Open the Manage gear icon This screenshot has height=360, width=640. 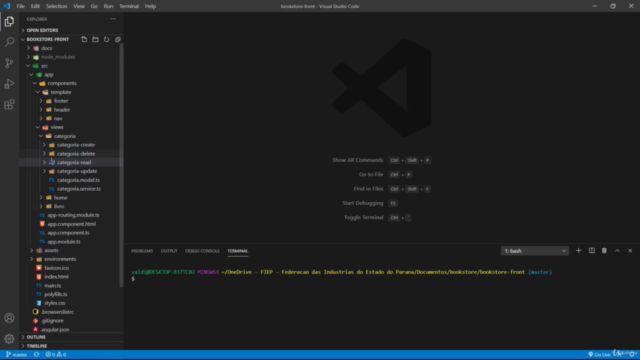[9, 338]
